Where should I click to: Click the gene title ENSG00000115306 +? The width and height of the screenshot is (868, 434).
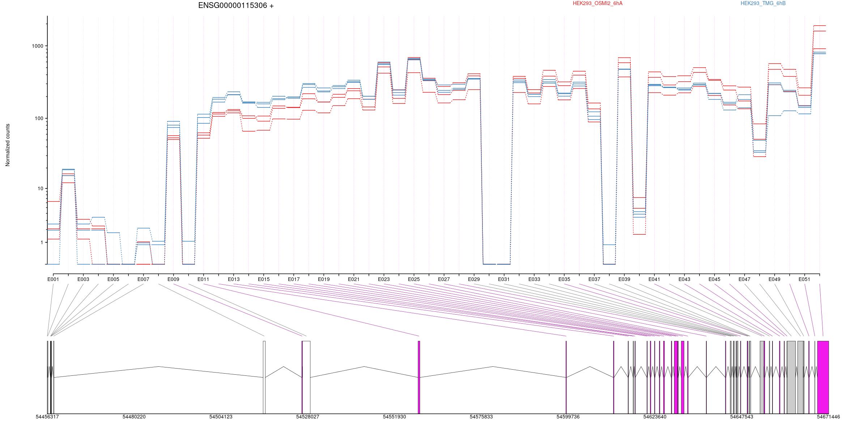coord(236,5)
